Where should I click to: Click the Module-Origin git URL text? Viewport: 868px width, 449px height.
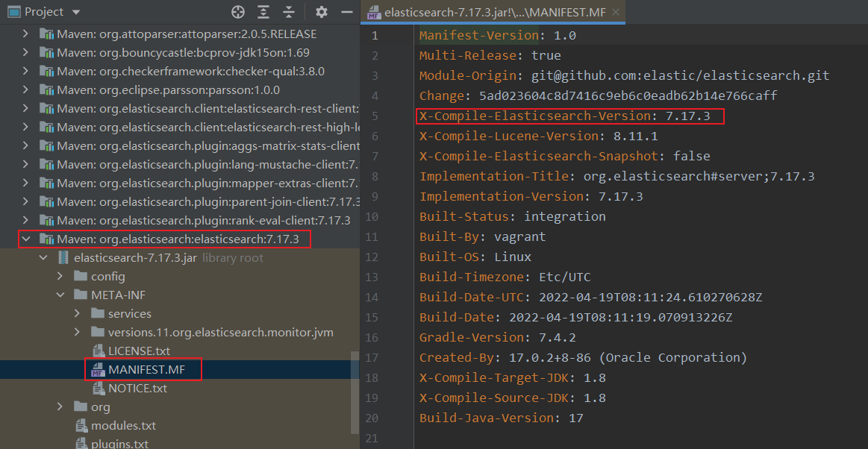pyautogui.click(x=681, y=76)
